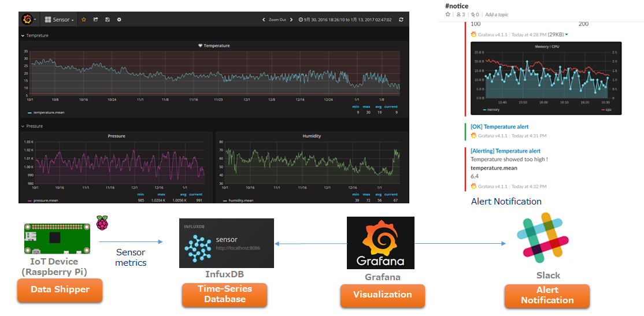Open the Grafana logo menu in dashboard
The width and height of the screenshot is (644, 316).
[29, 19]
